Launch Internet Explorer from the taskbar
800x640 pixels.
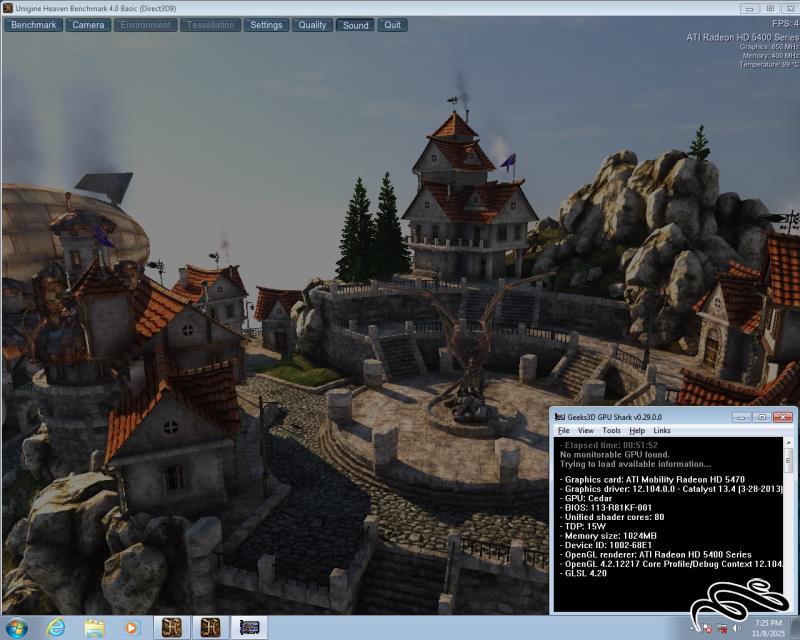tap(56, 627)
